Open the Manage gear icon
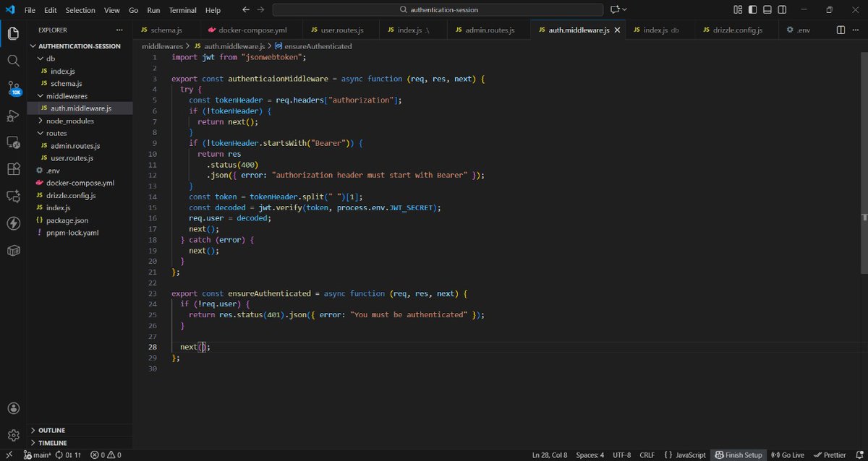 tap(13, 435)
